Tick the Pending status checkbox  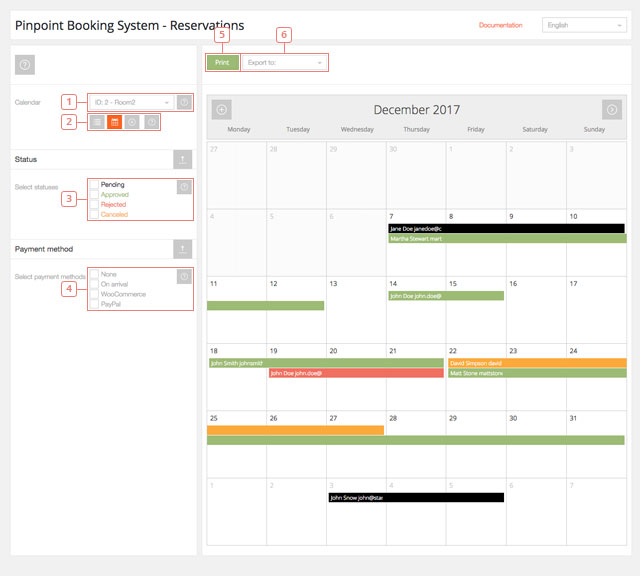(x=94, y=185)
